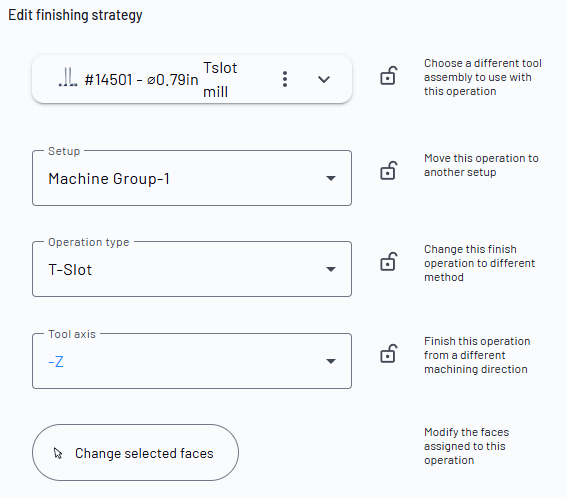
Task: Select the Machine Group-1 setup value
Action: (x=109, y=179)
